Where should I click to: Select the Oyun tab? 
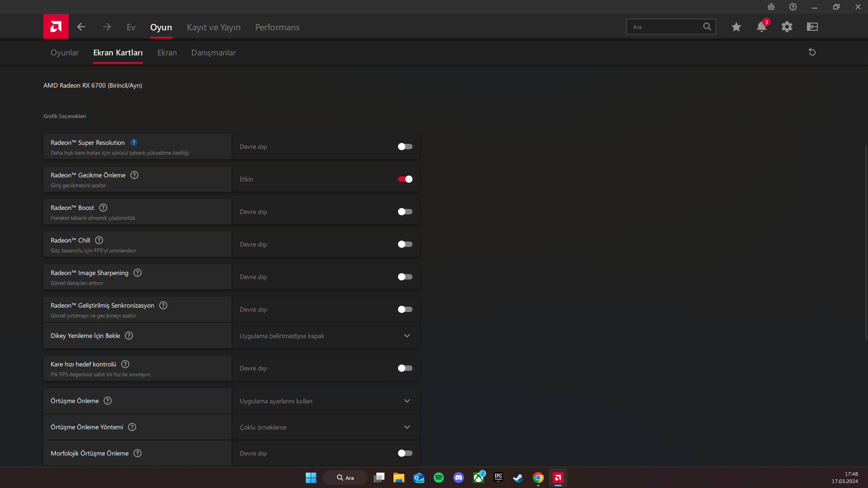coord(161,27)
